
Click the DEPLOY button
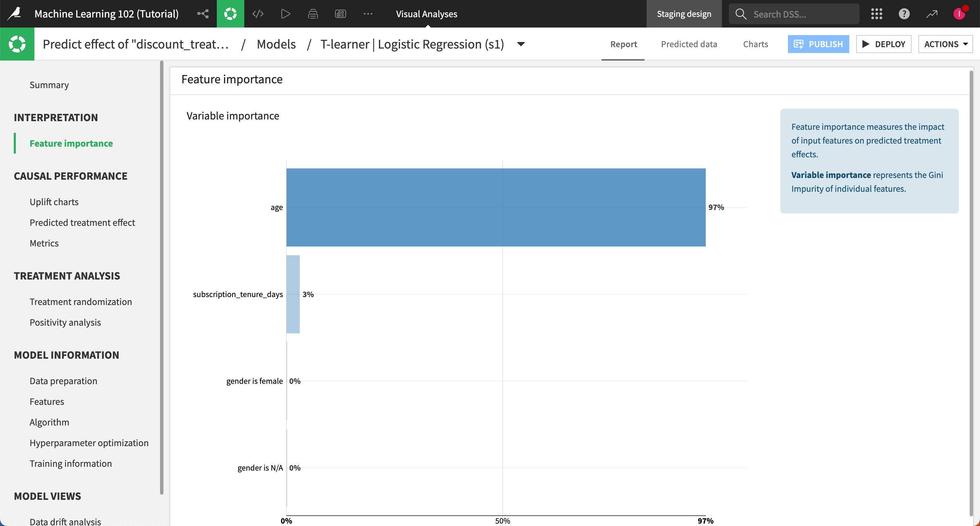click(x=883, y=44)
